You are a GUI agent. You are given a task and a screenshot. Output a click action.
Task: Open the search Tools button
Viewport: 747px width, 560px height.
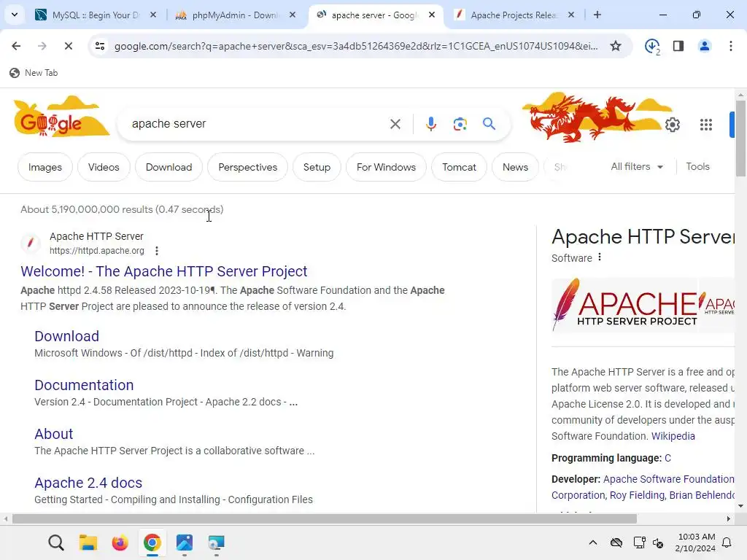tap(697, 167)
